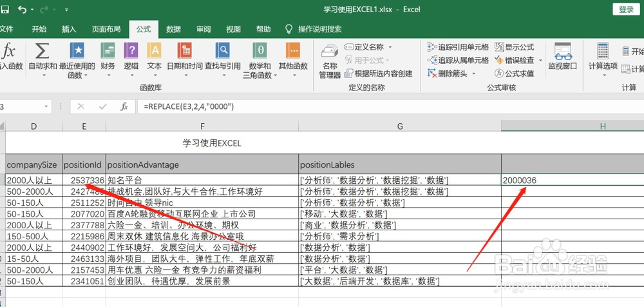The image size is (644, 307).
Task: Expand the Name Box dropdown arrow
Action: pyautogui.click(x=46, y=107)
